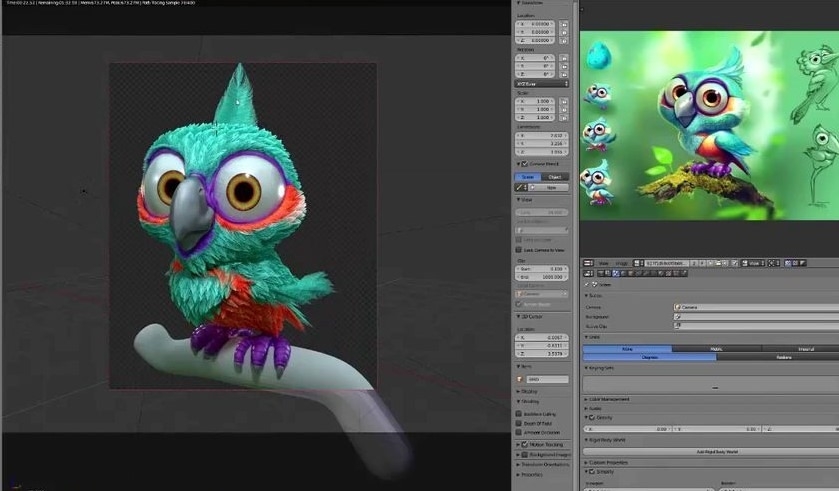Enable Ambient Occlusion checkbox
The width and height of the screenshot is (839, 491).
click(518, 432)
